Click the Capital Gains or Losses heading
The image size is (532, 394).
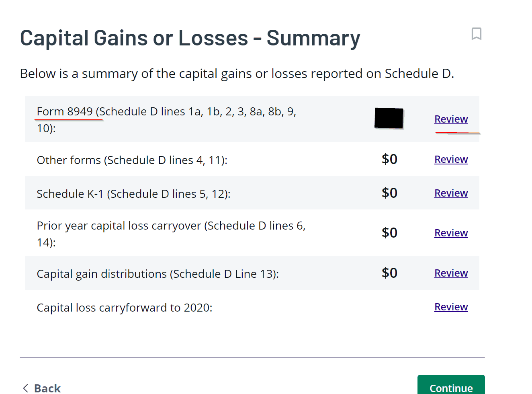(x=190, y=38)
